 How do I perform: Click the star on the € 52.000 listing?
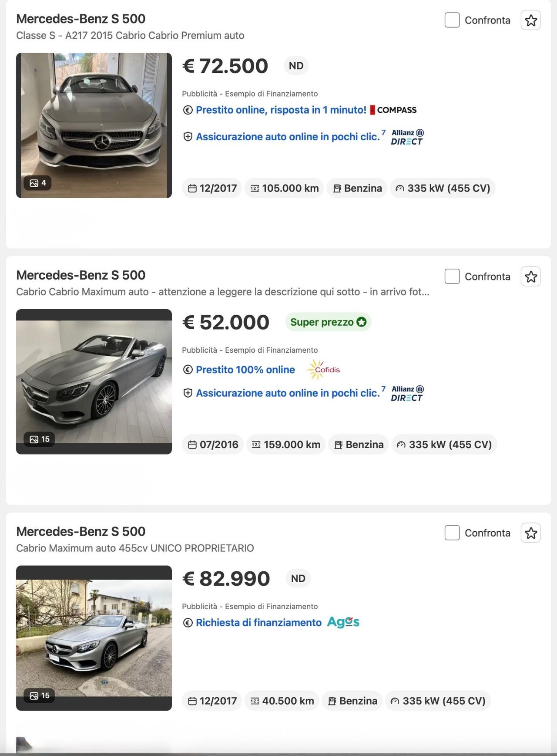[530, 277]
